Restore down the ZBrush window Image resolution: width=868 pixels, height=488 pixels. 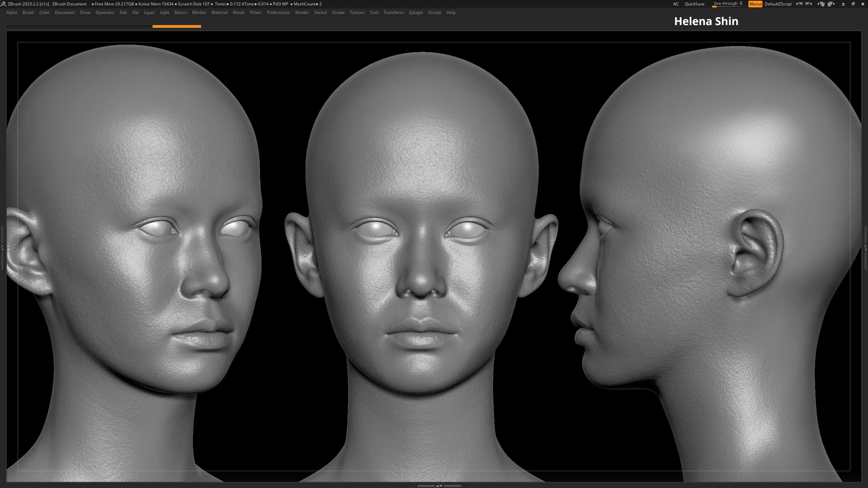[x=853, y=4]
